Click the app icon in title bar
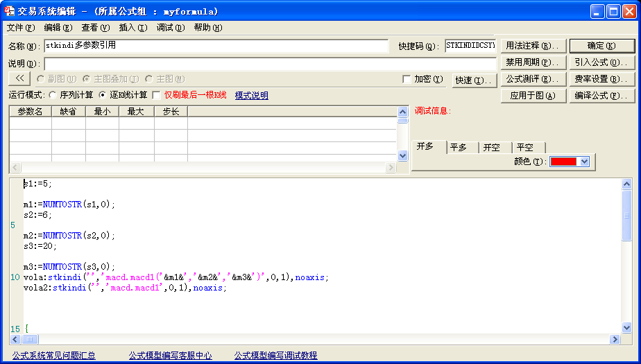 pos(10,11)
